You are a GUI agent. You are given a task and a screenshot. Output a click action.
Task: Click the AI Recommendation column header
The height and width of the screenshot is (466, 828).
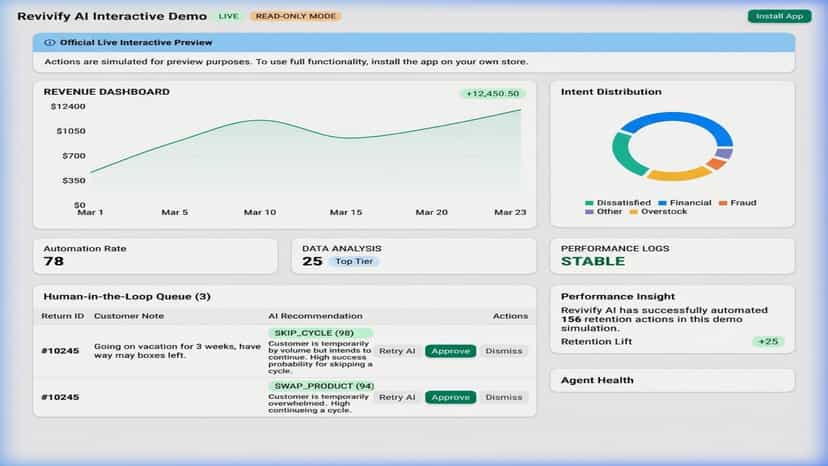click(315, 316)
